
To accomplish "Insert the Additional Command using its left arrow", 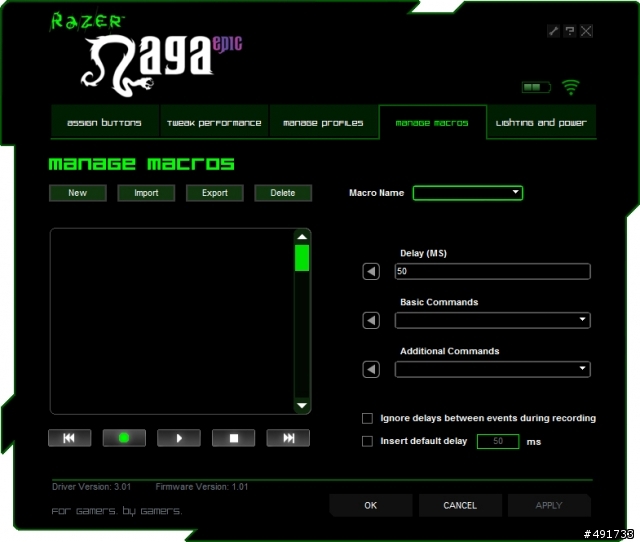I will 371,369.
